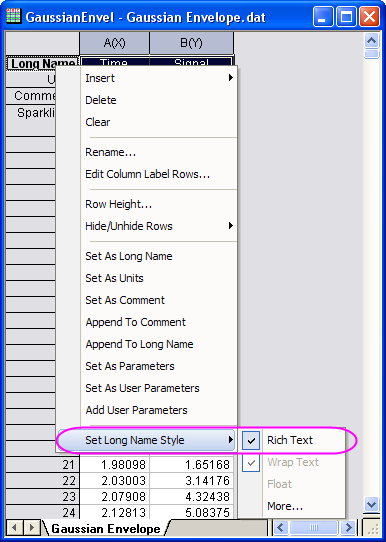
Task: Maximize the GaussianEnvel worksheet window
Action: click(347, 16)
